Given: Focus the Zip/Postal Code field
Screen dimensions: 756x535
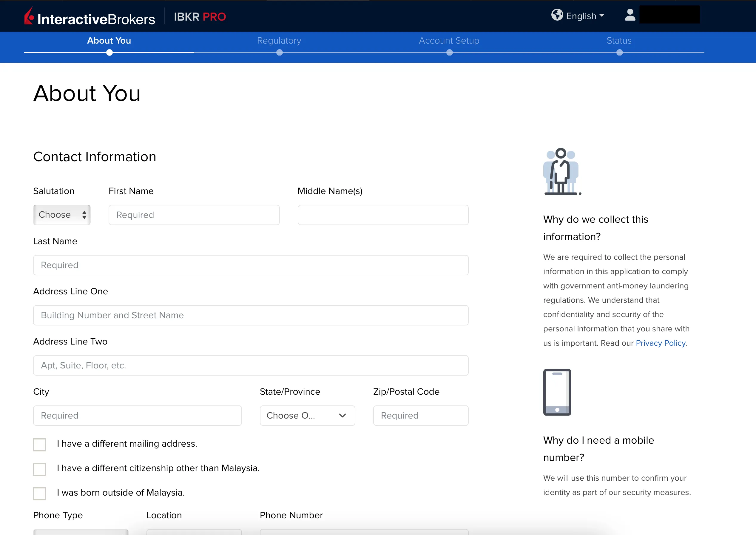Looking at the screenshot, I should pos(421,415).
